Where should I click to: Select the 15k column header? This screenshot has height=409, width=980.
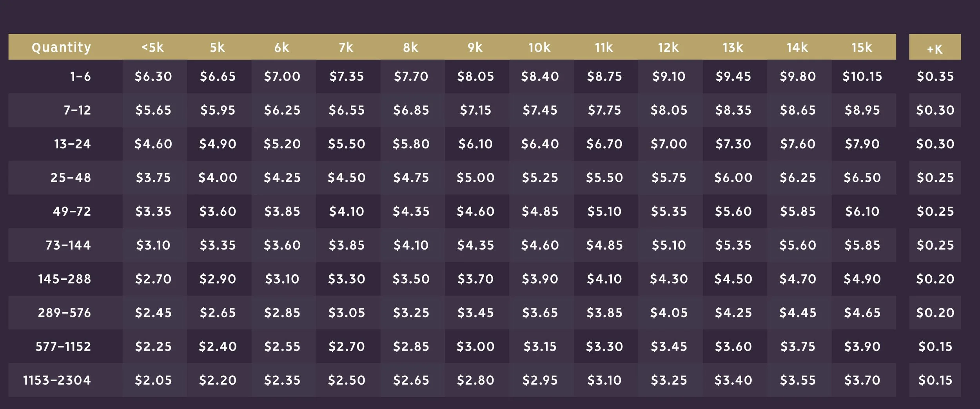click(862, 47)
